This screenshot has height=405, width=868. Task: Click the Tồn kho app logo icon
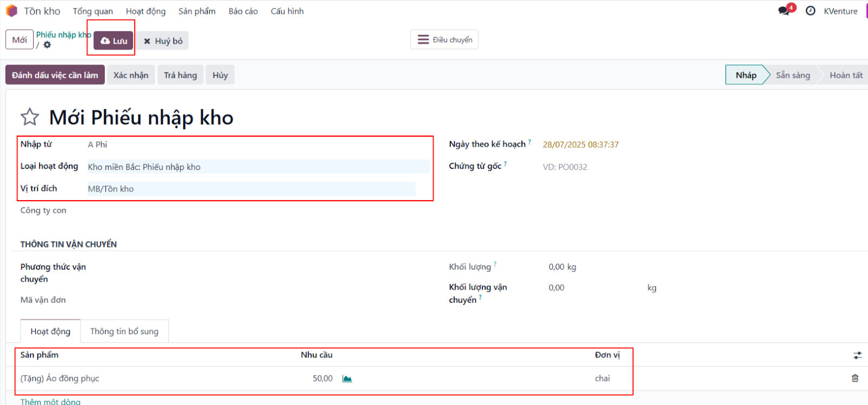(x=11, y=11)
